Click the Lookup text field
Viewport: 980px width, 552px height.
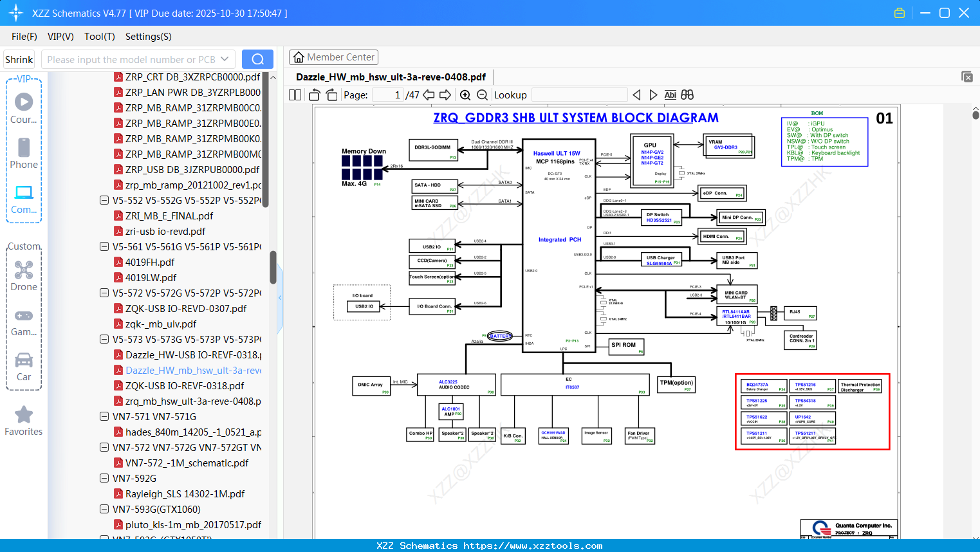tap(579, 95)
